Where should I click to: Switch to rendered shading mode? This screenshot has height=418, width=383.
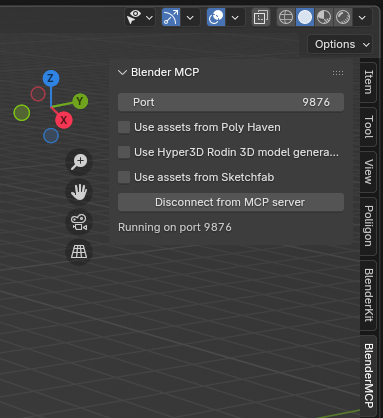343,17
